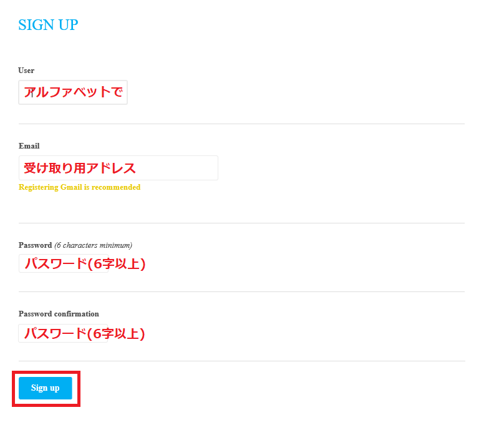Click the divider line below Email section
This screenshot has height=435, width=504.
pos(241,223)
